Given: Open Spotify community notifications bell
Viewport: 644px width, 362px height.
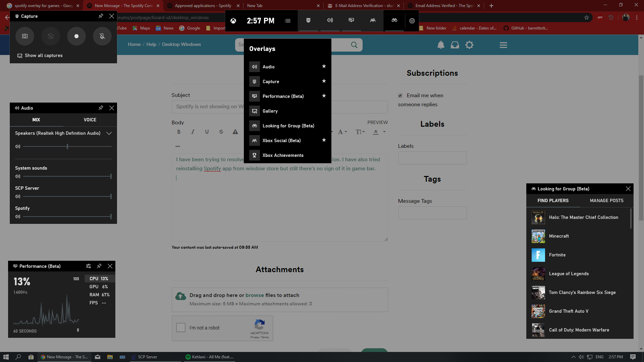Looking at the screenshot, I should tap(441, 45).
